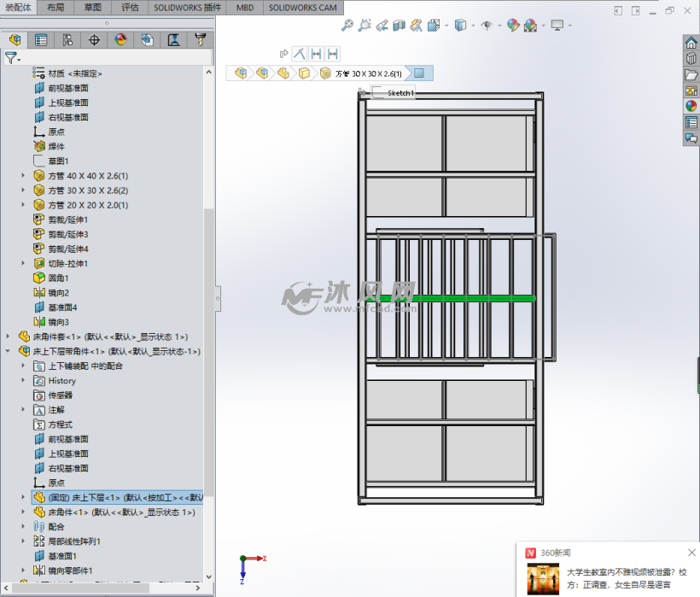
Task: Open the Custom Properties icon in task pane
Action: pos(691,122)
